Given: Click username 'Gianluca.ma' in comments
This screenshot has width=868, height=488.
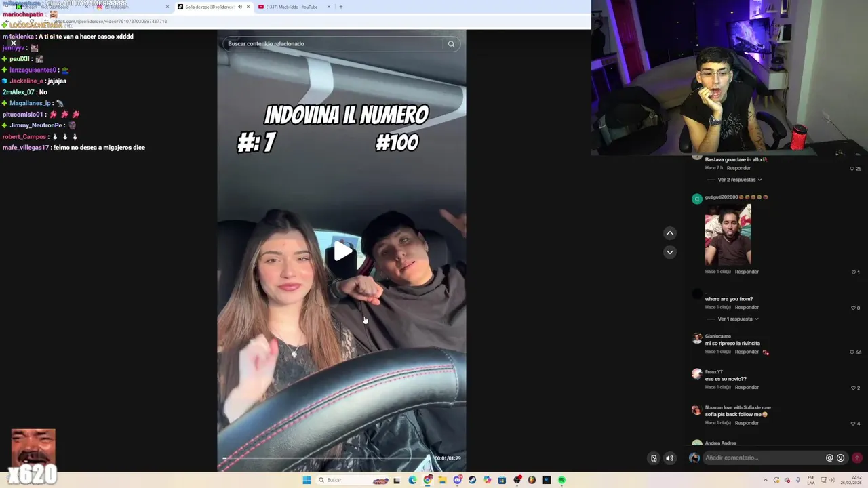Looking at the screenshot, I should tap(717, 336).
